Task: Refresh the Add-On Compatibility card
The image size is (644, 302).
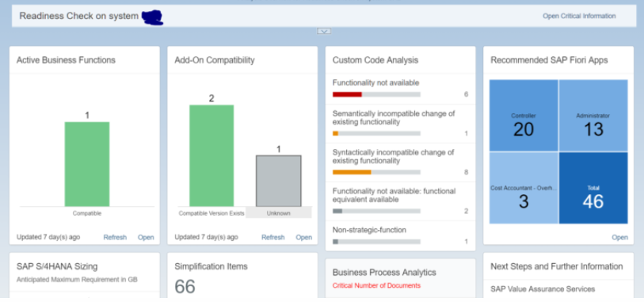Action: click(x=273, y=237)
